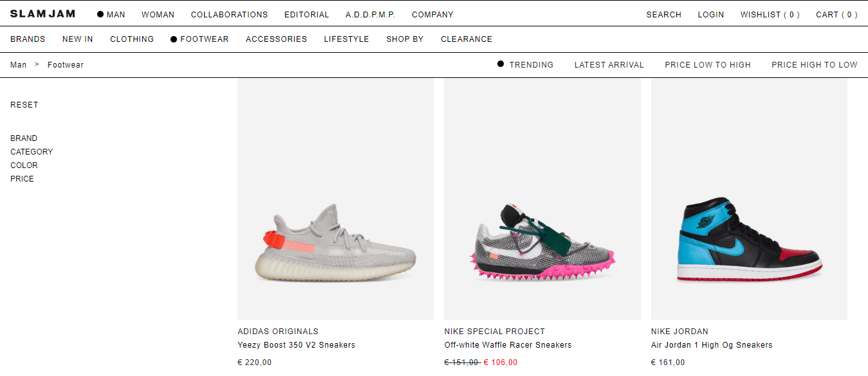868x376 pixels.
Task: Click the SLAM JAM logo
Action: pyautogui.click(x=42, y=14)
